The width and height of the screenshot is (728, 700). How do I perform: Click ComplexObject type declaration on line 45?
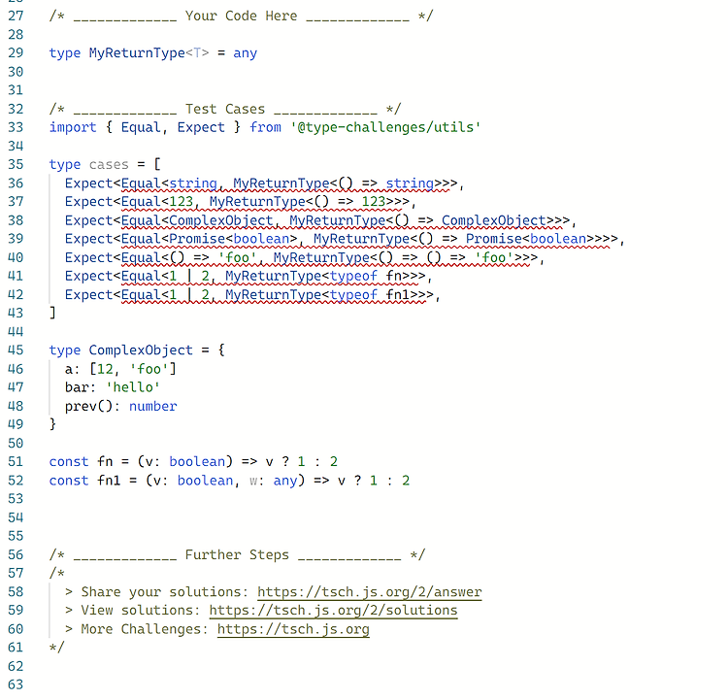[x=141, y=350]
